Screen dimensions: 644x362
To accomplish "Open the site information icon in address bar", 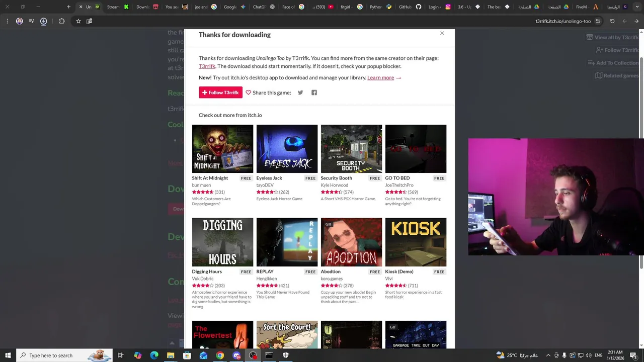I will (x=598, y=21).
